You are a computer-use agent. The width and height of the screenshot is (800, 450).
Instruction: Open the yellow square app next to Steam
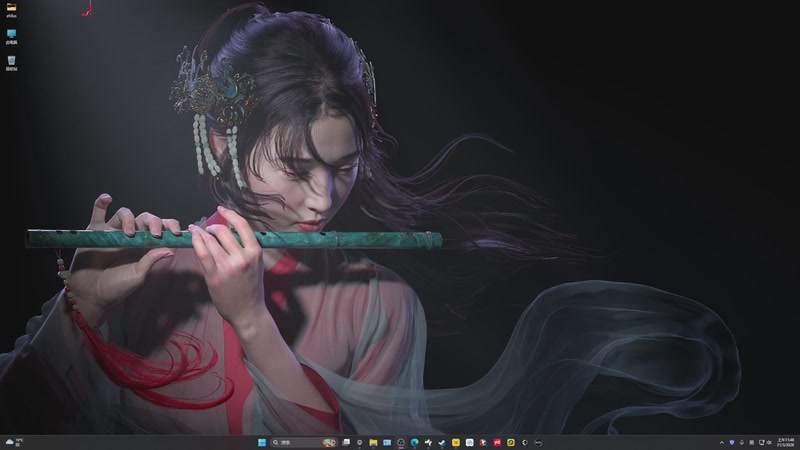tap(456, 442)
